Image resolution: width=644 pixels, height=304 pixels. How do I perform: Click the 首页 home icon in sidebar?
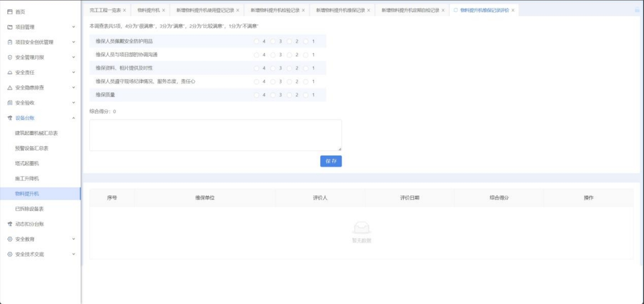10,12
